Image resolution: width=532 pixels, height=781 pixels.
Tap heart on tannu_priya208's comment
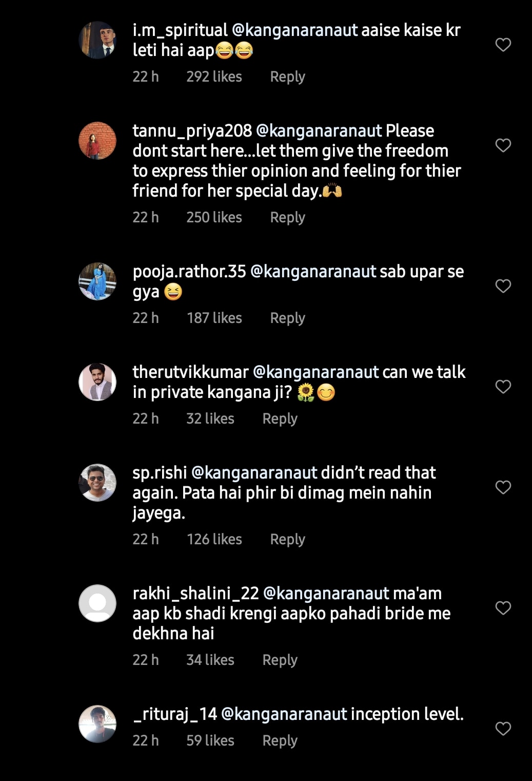pos(503,145)
